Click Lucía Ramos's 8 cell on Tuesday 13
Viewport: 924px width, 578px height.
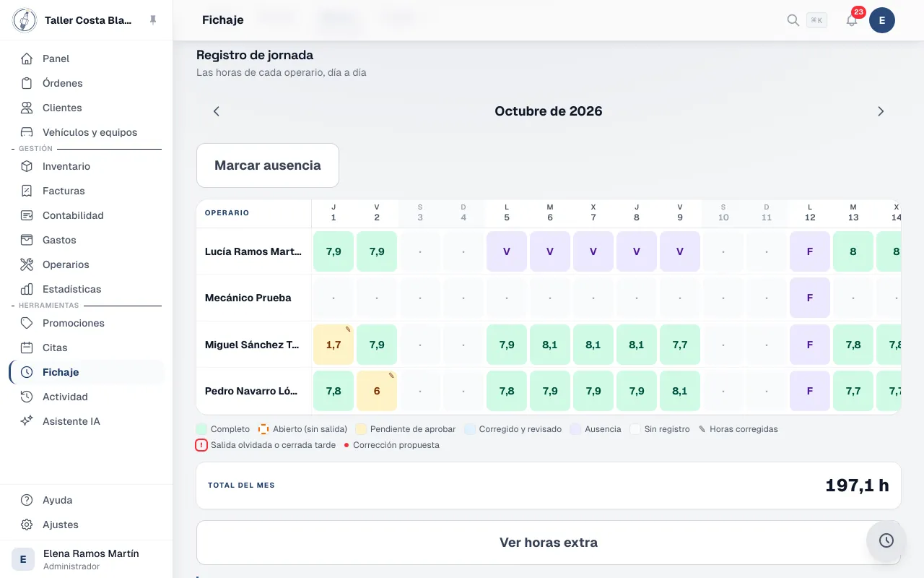[853, 251]
